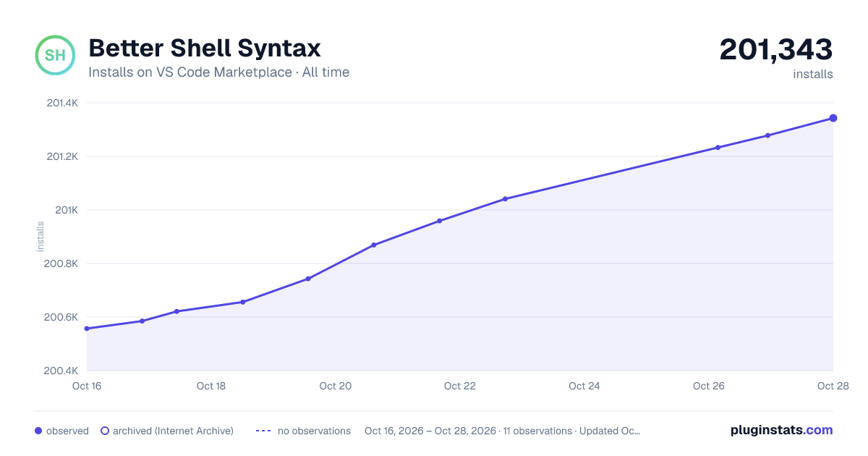Click the Oct 18 x-axis label
This screenshot has height=456, width=868.
(211, 386)
